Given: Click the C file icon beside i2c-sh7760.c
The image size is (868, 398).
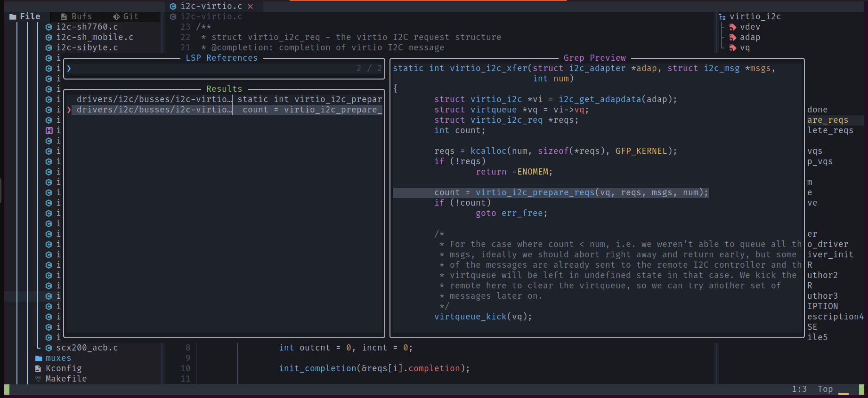Looking at the screenshot, I should pyautogui.click(x=49, y=27).
